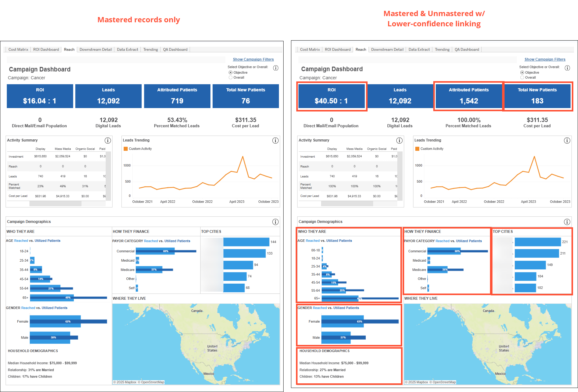The image size is (578, 392).
Task: Open QA Dashboard tab in Mastered-only dashboard
Action: click(x=175, y=50)
